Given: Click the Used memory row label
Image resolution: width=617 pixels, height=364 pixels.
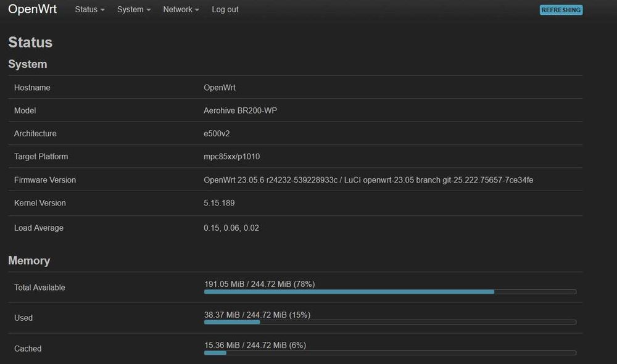Looking at the screenshot, I should coord(23,318).
